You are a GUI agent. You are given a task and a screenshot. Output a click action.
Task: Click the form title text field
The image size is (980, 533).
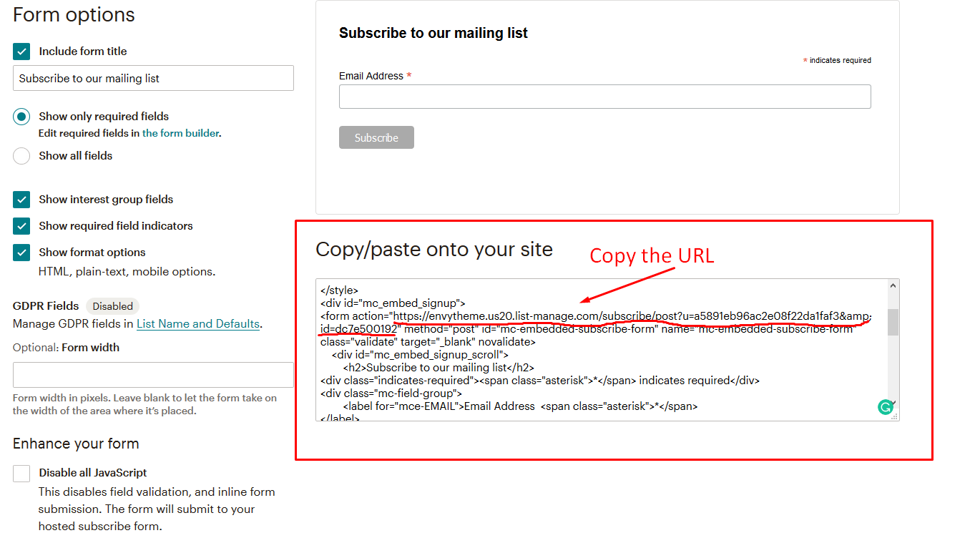(x=153, y=79)
